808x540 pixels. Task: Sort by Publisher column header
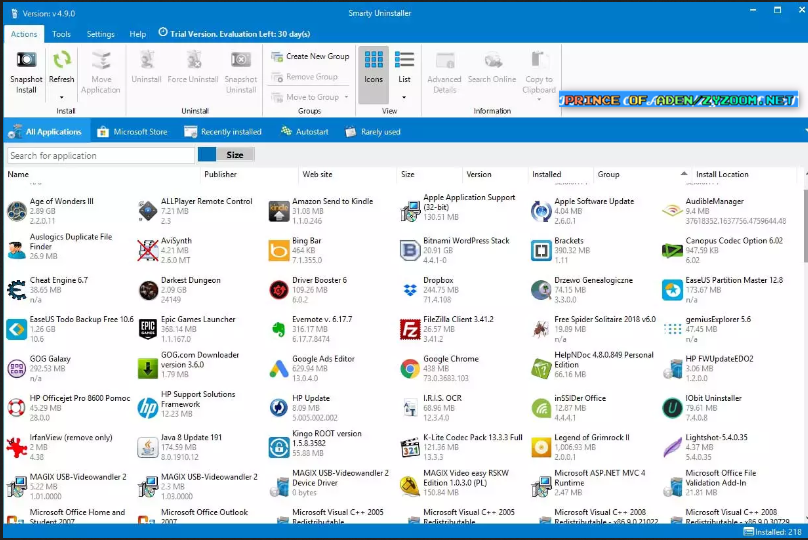pyautogui.click(x=221, y=174)
